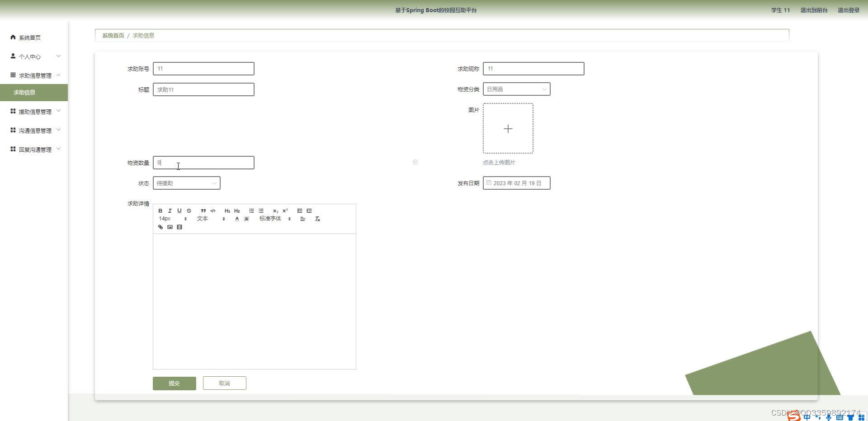This screenshot has height=421, width=868.
Task: Click 退出登录 to log out
Action: coord(849,10)
